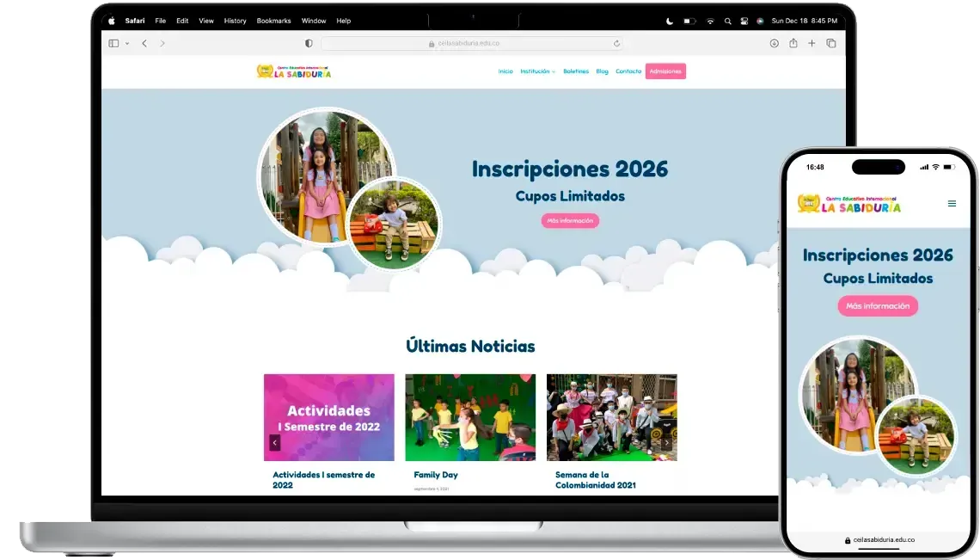
Task: Show the tab overview
Action: (831, 43)
